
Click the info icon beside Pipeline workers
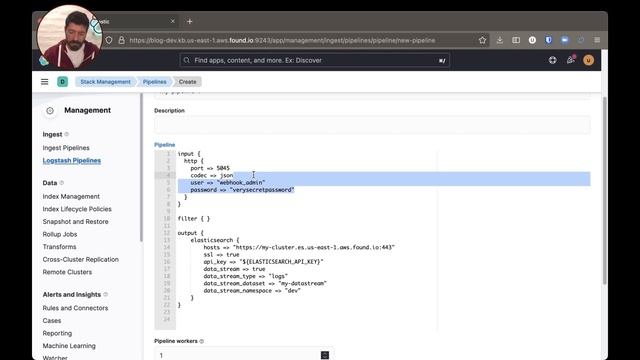[x=202, y=341]
